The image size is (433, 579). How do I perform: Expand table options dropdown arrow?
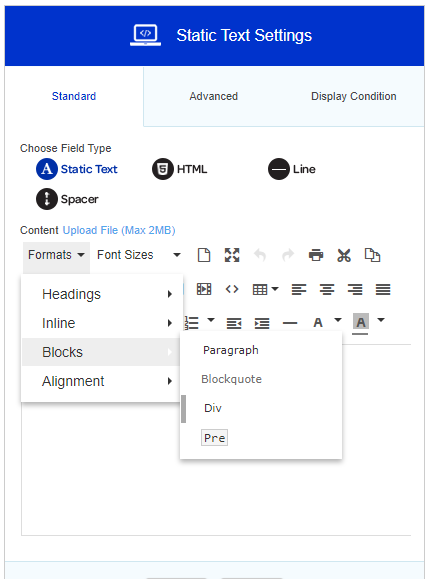[275, 289]
